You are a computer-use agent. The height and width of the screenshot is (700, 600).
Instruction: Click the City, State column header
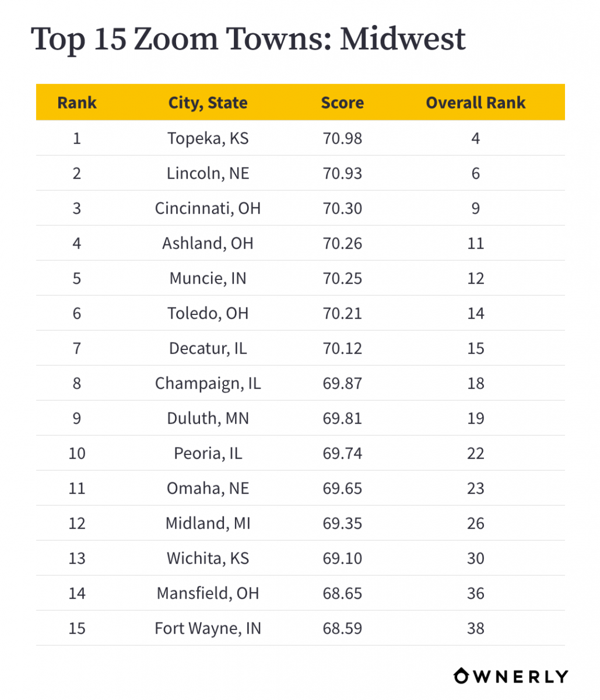click(208, 103)
